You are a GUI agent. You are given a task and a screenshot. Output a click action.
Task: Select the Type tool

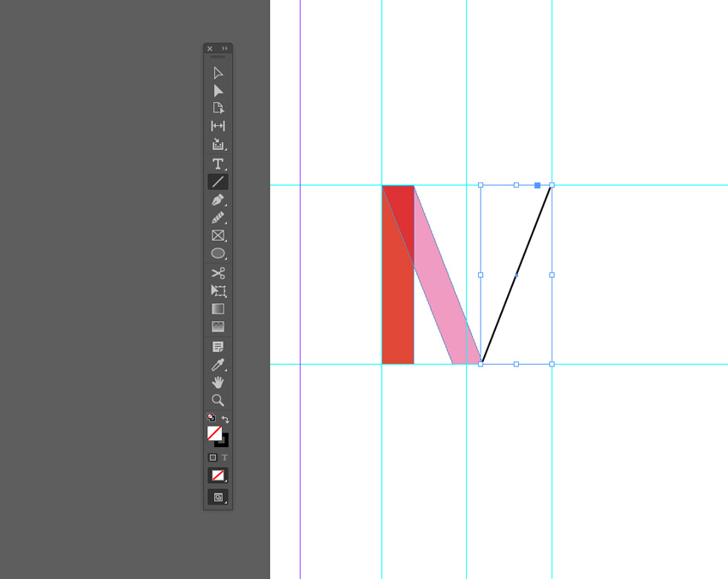coord(218,164)
